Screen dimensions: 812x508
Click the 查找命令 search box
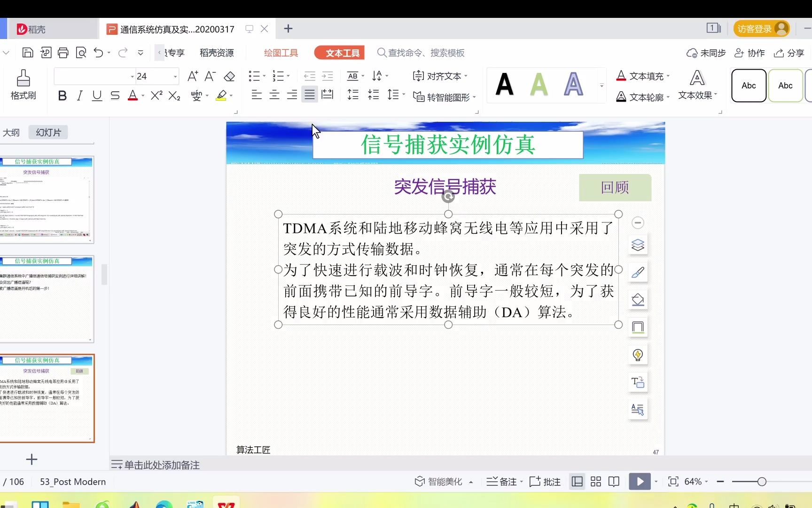click(421, 53)
